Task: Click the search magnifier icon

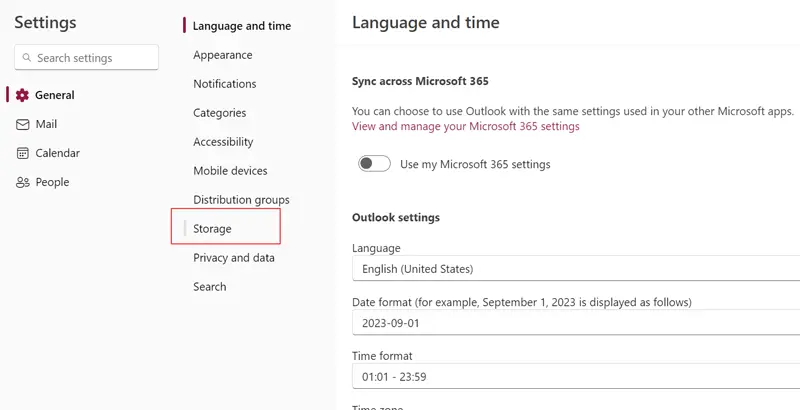Action: point(27,58)
